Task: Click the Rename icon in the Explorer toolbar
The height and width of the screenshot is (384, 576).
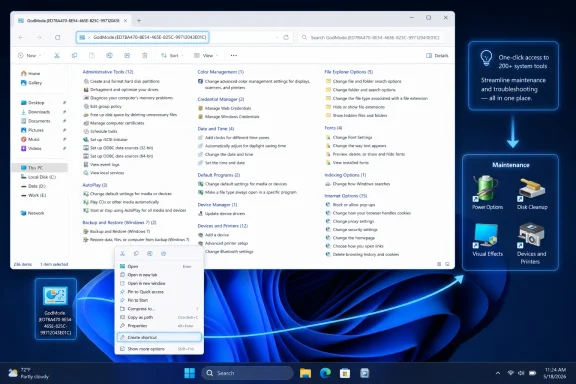Action: tap(109, 55)
